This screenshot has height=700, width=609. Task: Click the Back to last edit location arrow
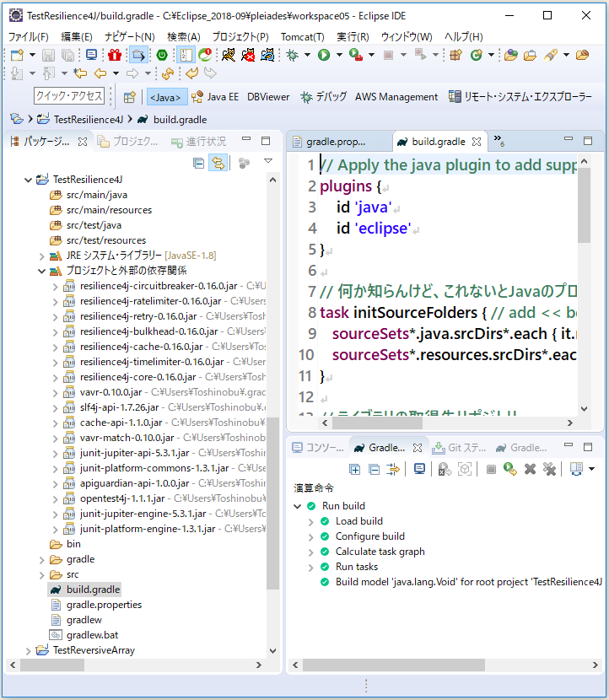[x=80, y=73]
